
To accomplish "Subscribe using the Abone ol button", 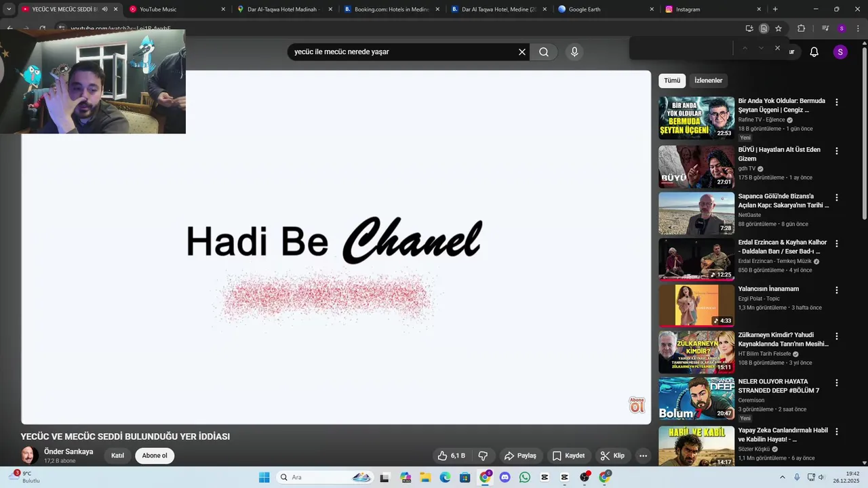I will 155,455.
